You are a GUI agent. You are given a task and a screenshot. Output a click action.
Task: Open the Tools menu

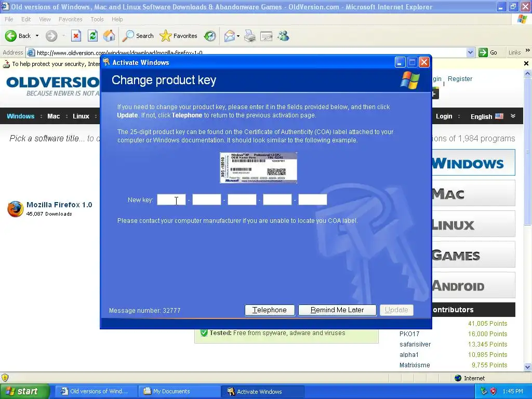tap(97, 19)
